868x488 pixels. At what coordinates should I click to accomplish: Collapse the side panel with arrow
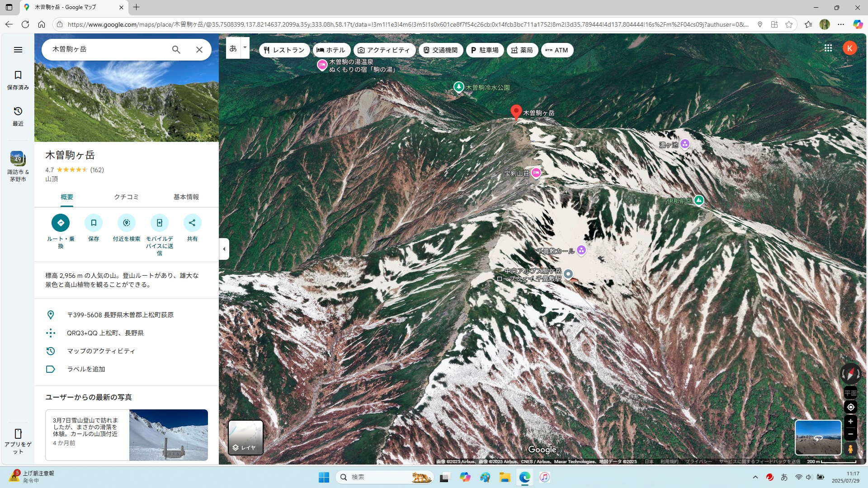pyautogui.click(x=224, y=249)
